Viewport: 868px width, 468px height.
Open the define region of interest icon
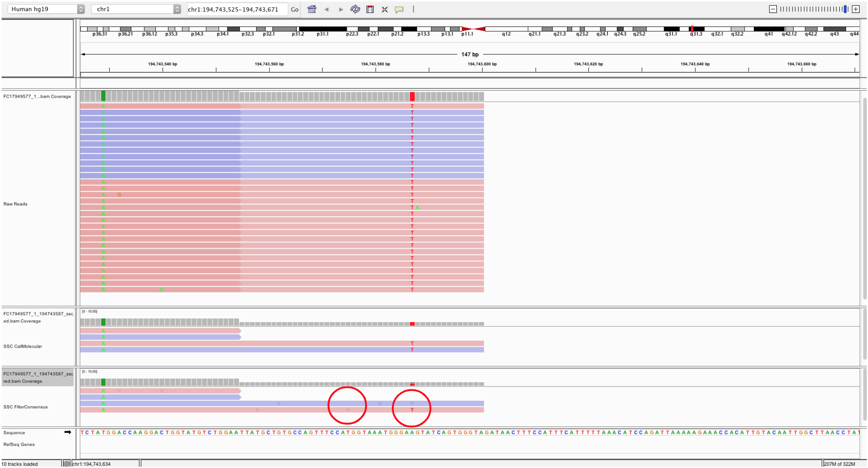[x=370, y=9]
